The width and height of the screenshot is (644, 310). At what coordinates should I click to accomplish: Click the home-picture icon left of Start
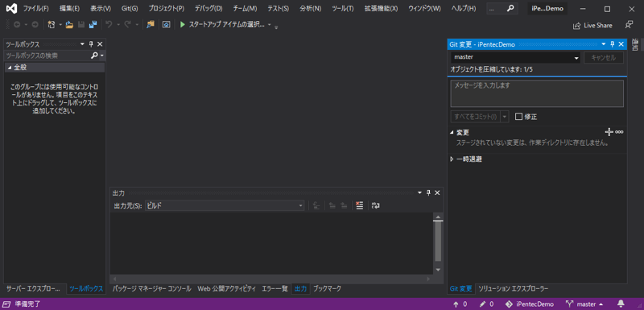167,25
